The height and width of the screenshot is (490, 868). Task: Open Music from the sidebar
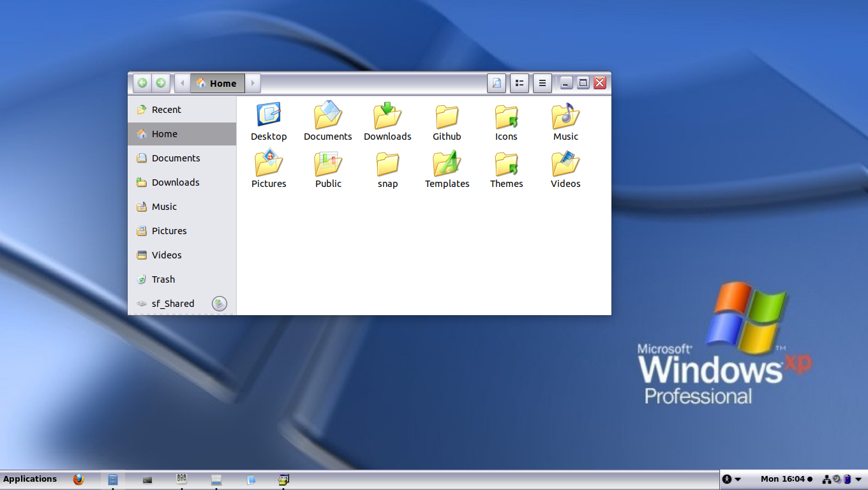click(182, 207)
